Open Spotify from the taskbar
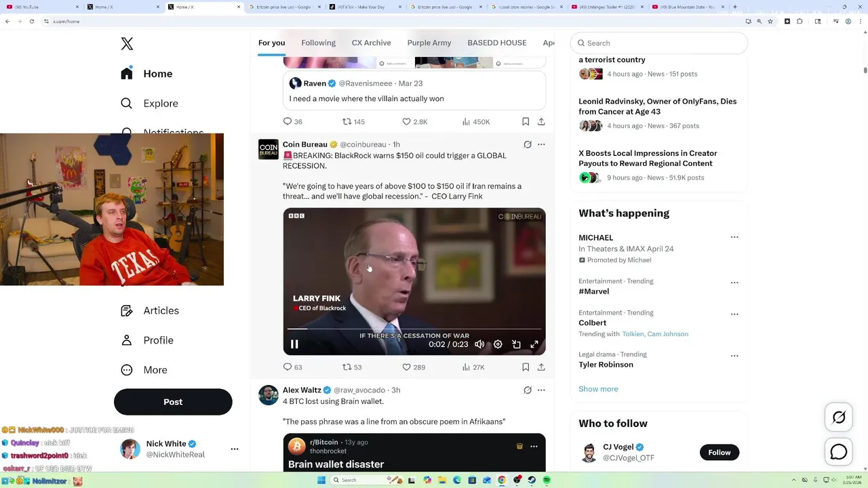Screen dimensions: 868x488 tap(547, 480)
